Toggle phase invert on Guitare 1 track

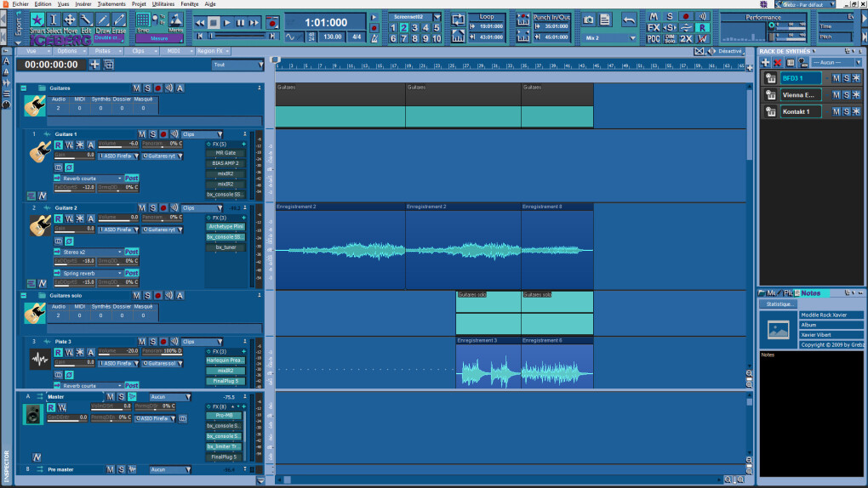[x=69, y=167]
